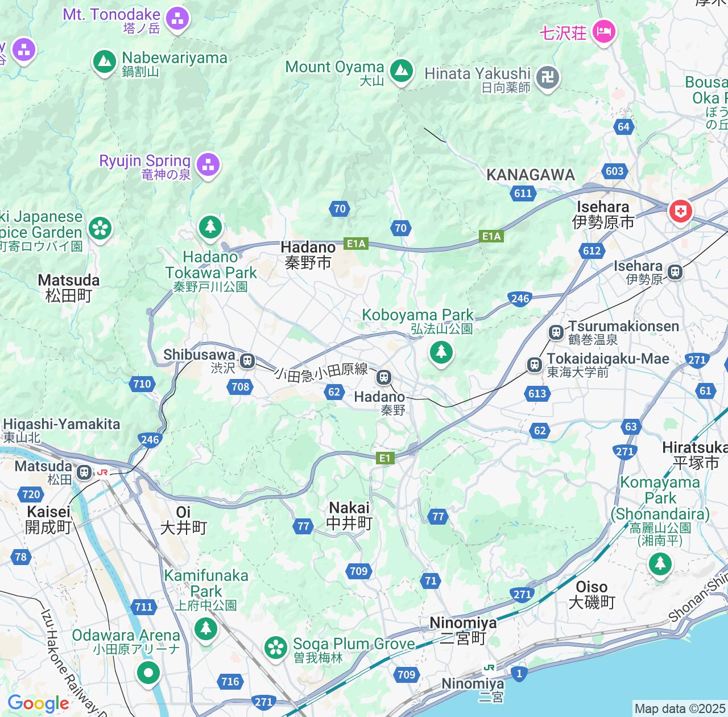Click the Ryujin Spring attraction pin
728x717 pixels.
[x=208, y=165]
